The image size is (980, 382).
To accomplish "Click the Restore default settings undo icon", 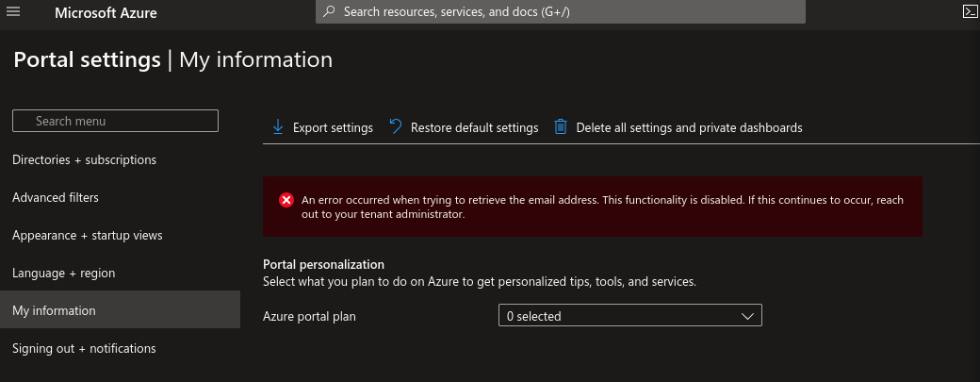I will coord(395,126).
